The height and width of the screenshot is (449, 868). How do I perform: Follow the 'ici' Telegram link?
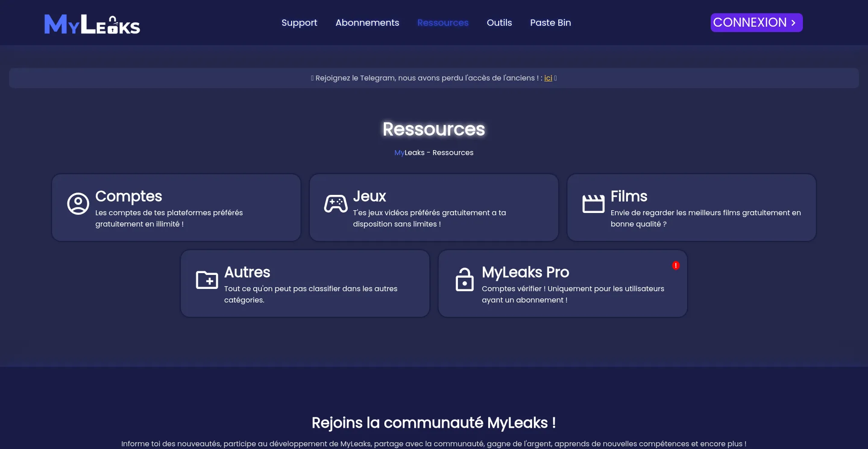pos(548,78)
